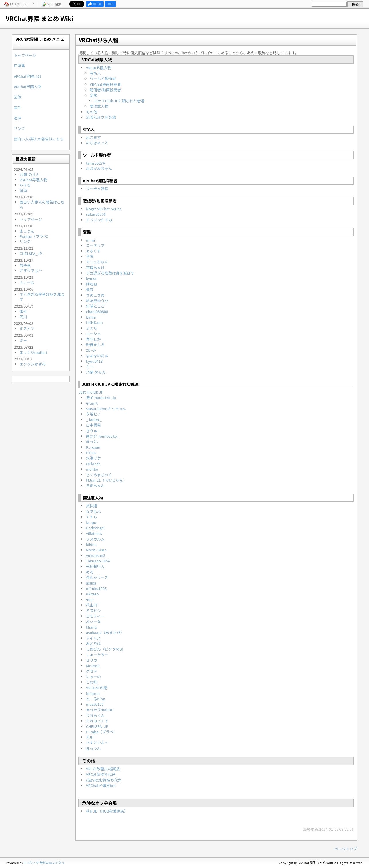Open the FC2ウィキ footer link
This screenshot has width=369, height=868.
point(31,863)
